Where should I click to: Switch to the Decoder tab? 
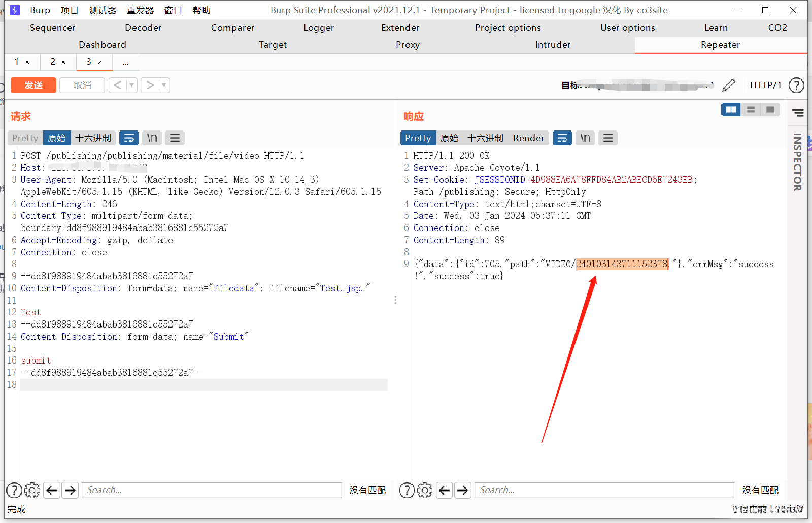point(143,28)
